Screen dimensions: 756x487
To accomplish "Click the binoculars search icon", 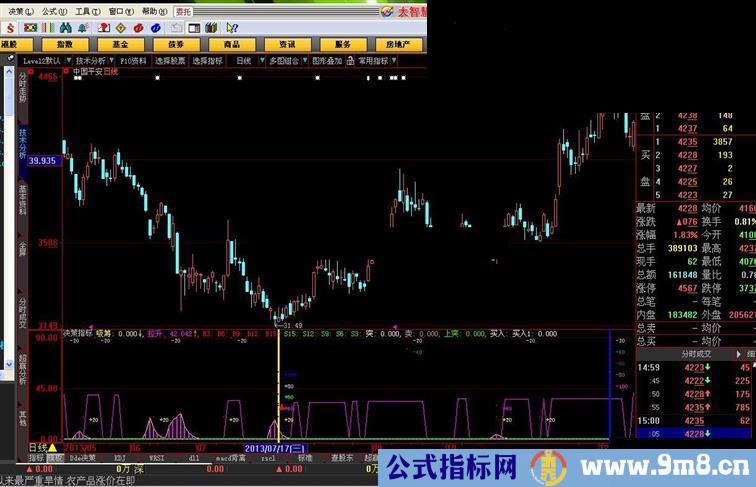I will point(66,27).
